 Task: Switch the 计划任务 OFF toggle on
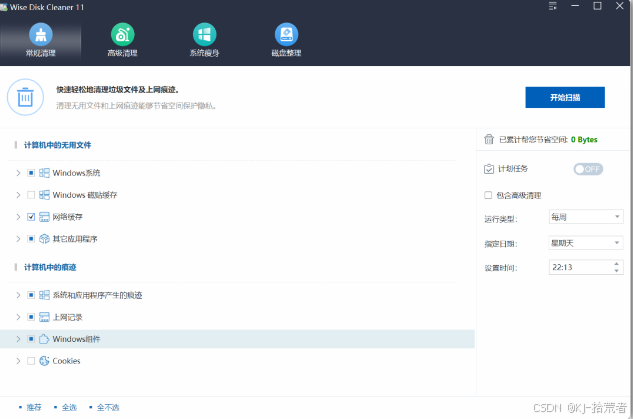click(588, 169)
